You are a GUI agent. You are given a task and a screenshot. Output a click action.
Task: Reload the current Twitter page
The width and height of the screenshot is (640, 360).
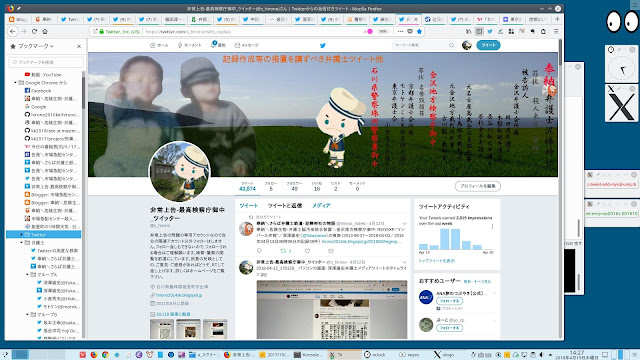coord(34,31)
